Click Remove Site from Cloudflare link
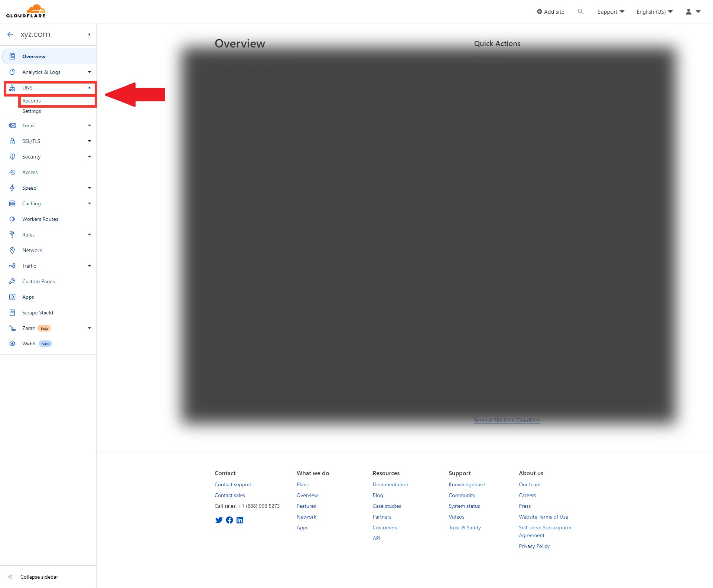The image size is (713, 588). pos(507,420)
